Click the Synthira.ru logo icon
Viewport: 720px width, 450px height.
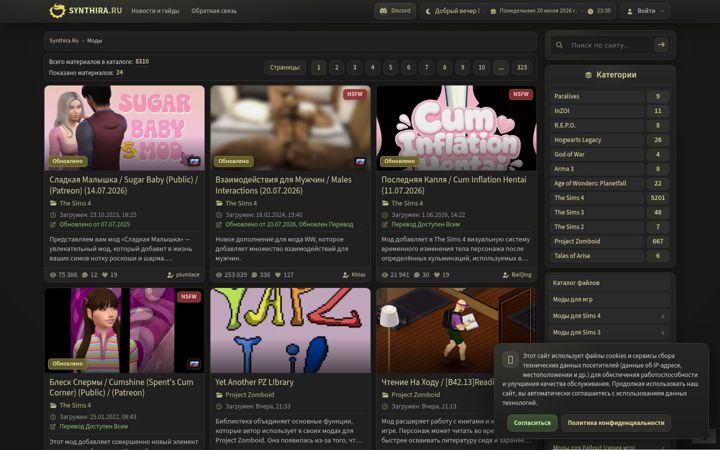coord(57,11)
